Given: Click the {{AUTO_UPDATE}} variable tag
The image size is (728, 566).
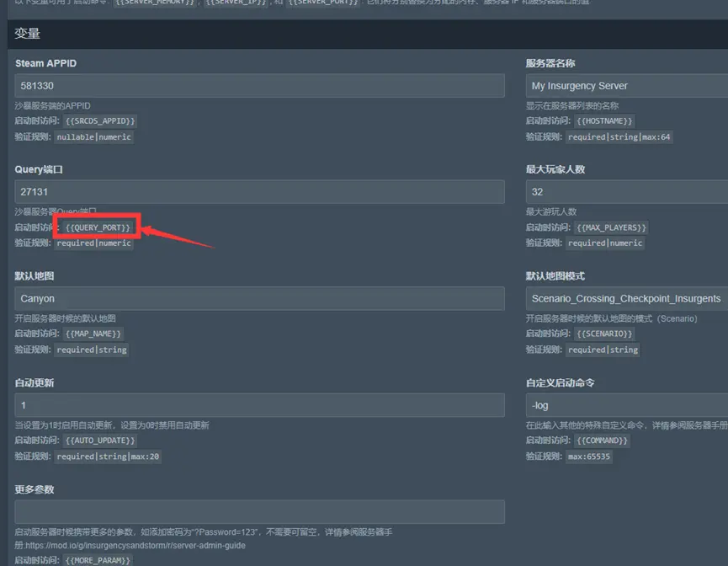Looking at the screenshot, I should (100, 441).
